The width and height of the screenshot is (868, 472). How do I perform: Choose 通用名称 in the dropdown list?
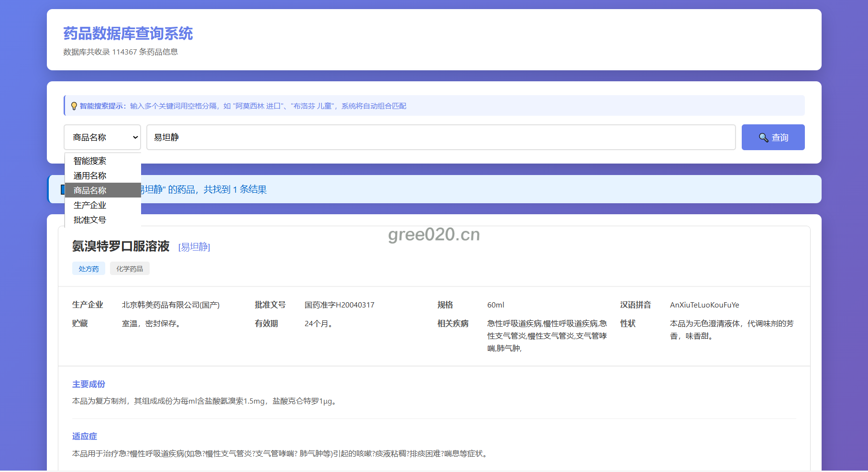90,176
